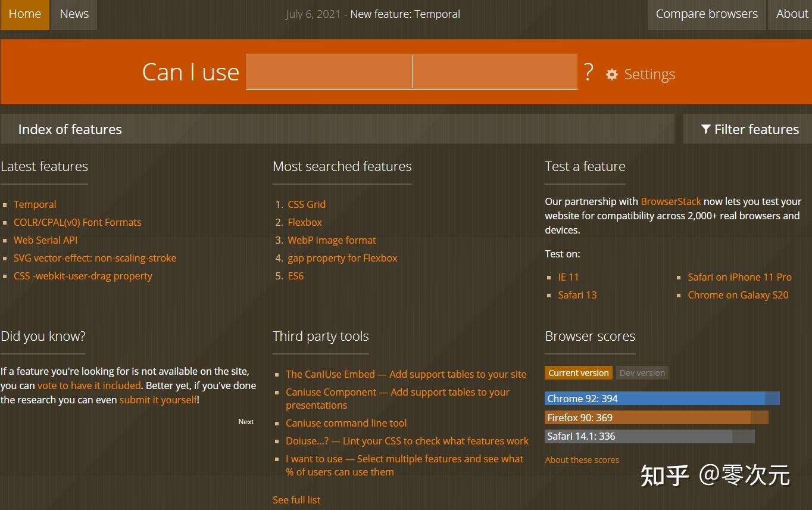Open SVG vector-effect: non-scaling-stroke link
Image resolution: width=812 pixels, height=510 pixels.
click(95, 258)
